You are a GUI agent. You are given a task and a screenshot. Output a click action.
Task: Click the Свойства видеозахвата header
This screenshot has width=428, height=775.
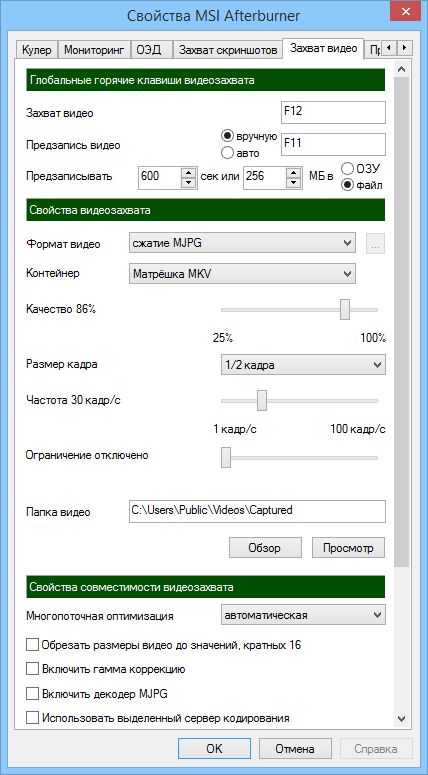206,210
